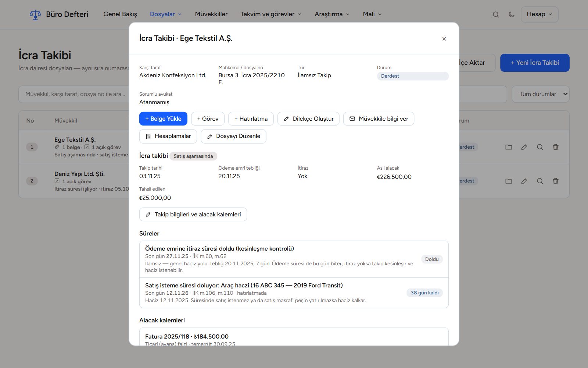Click Dosyayı Düzenle button
588x368 pixels.
pyautogui.click(x=233, y=136)
